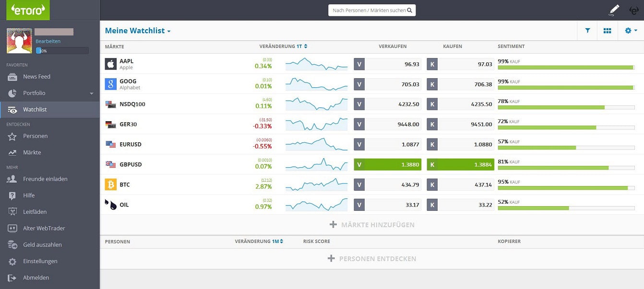Switch to grid view icon

pos(607,31)
